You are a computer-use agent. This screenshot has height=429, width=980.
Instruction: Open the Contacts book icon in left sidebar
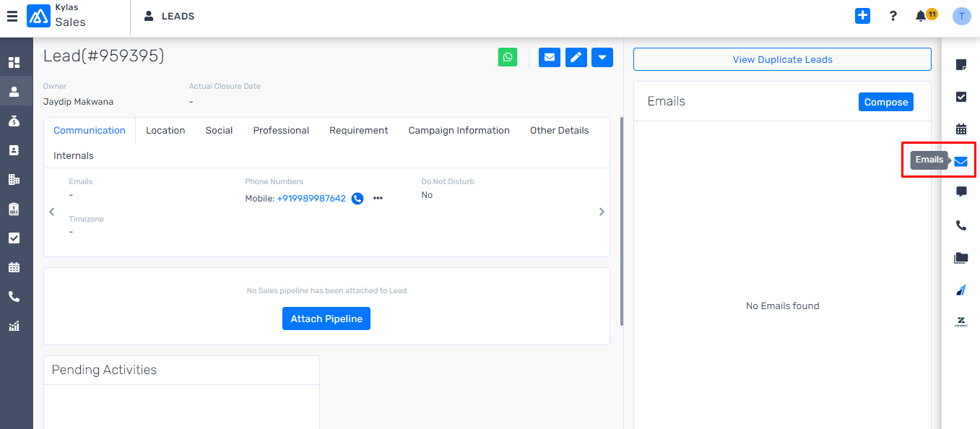tap(15, 149)
